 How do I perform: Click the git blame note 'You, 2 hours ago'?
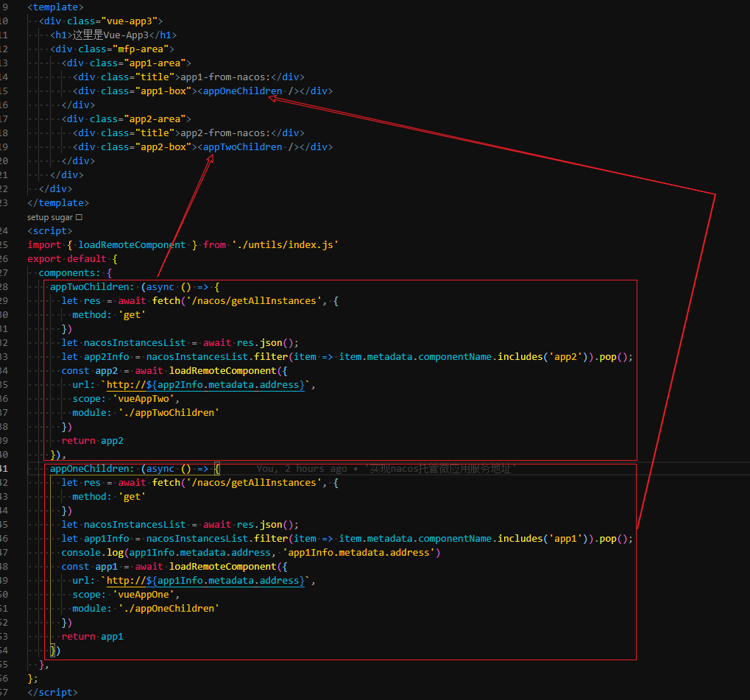click(301, 469)
